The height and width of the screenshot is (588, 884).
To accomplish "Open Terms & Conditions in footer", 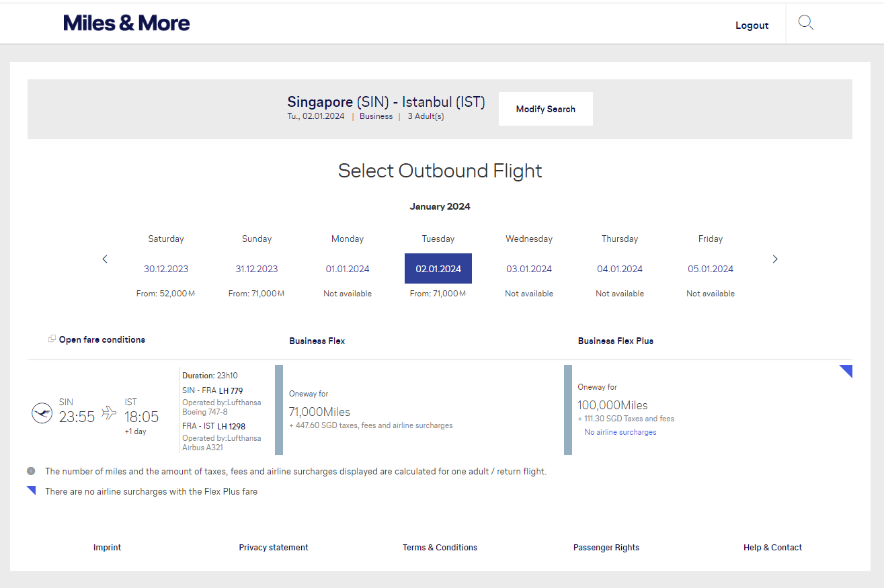I will (440, 548).
